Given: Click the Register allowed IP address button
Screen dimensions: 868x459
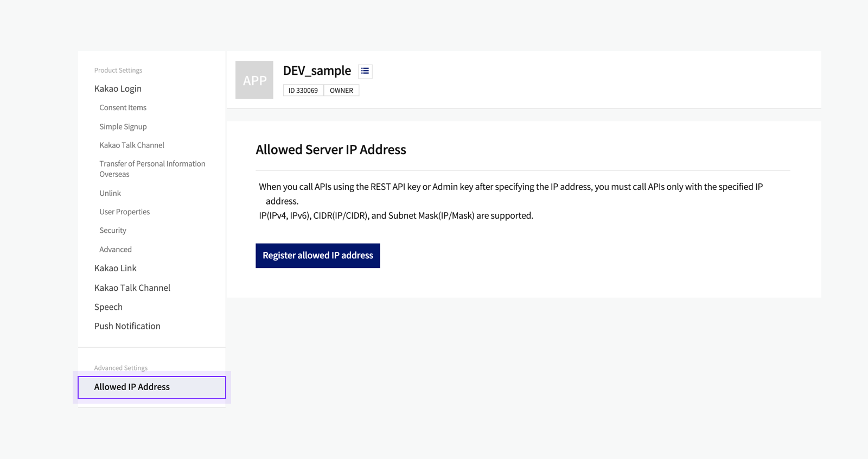Looking at the screenshot, I should pos(318,256).
